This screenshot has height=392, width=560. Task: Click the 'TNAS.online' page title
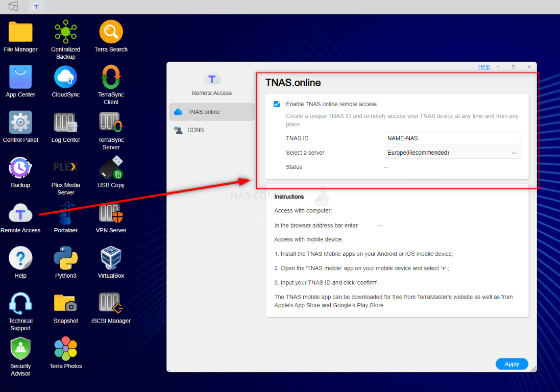[x=293, y=83]
